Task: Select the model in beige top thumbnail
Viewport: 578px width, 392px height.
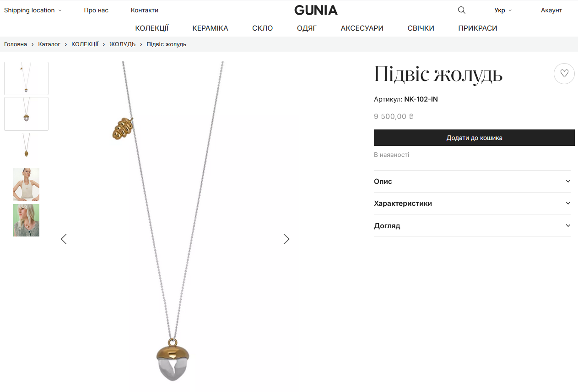Action: click(26, 185)
